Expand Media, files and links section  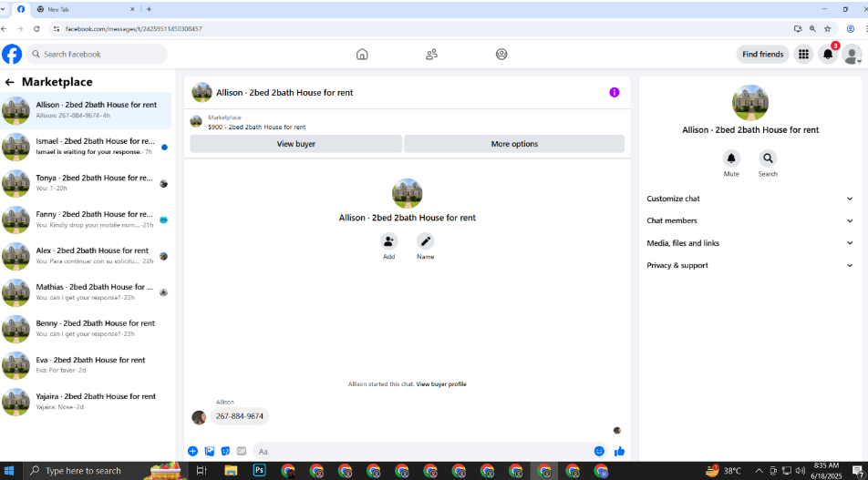[x=750, y=243]
